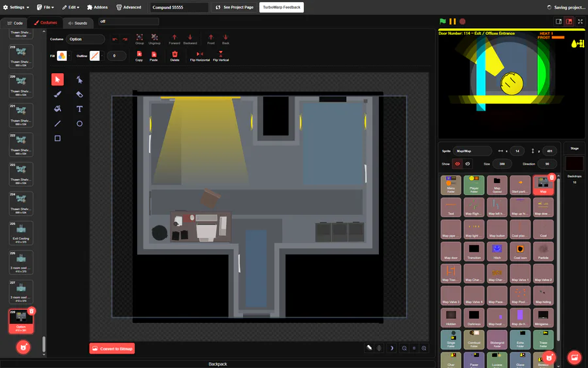This screenshot has height=368, width=588.
Task: Click the Costumes tab
Action: point(46,22)
